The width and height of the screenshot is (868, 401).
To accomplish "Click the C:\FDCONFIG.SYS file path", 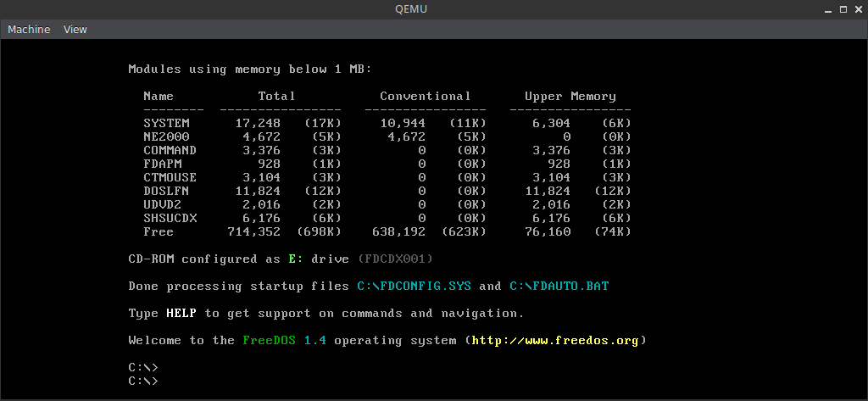I will tap(414, 287).
